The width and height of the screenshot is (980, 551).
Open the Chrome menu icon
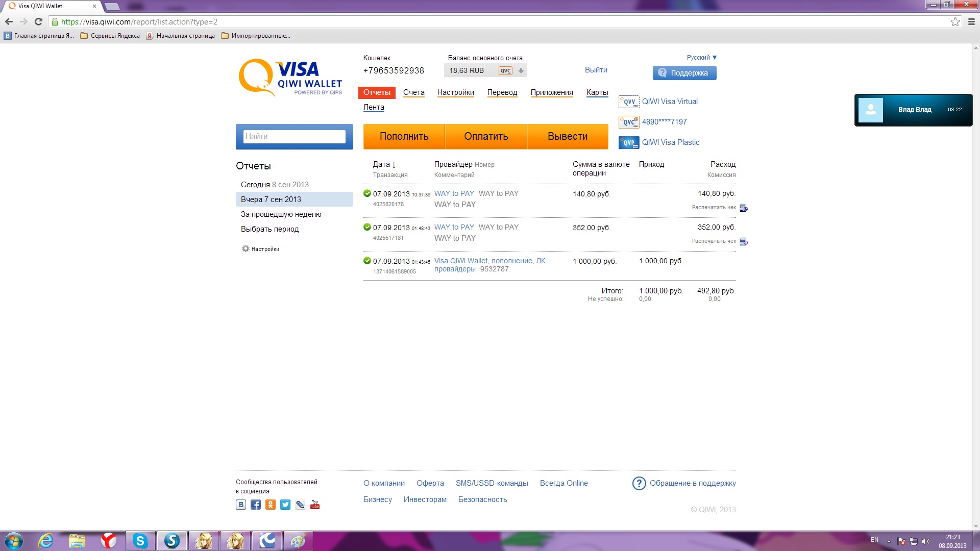tap(971, 21)
